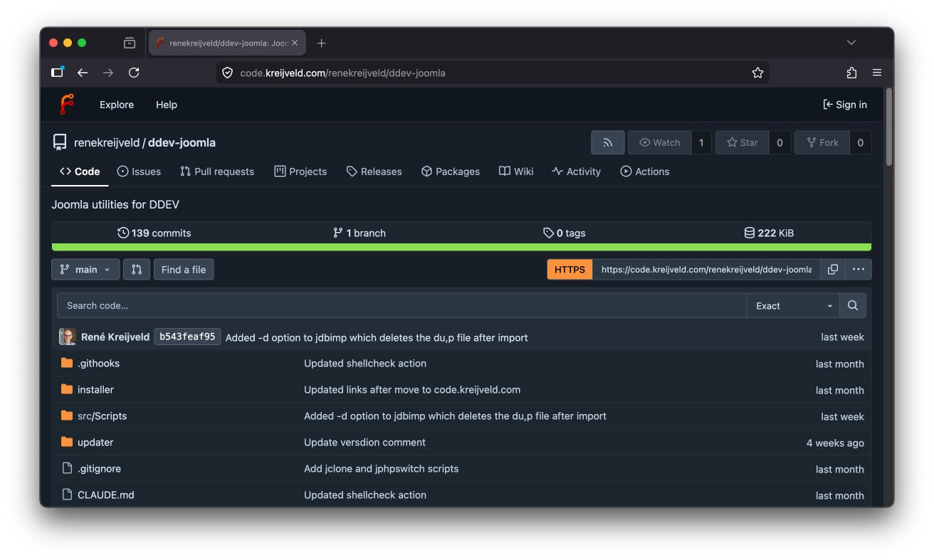The height and width of the screenshot is (560, 934).
Task: Click the green language bar
Action: pos(461,247)
